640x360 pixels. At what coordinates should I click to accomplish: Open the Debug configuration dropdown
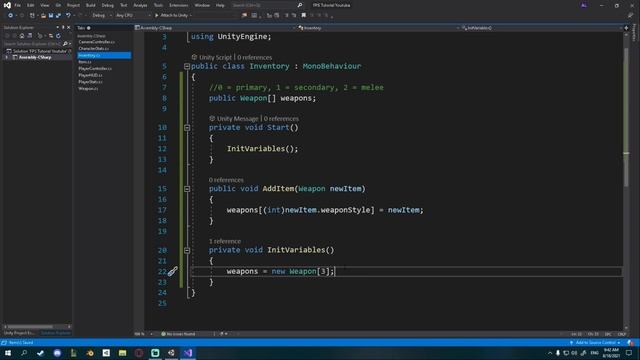[x=101, y=16]
